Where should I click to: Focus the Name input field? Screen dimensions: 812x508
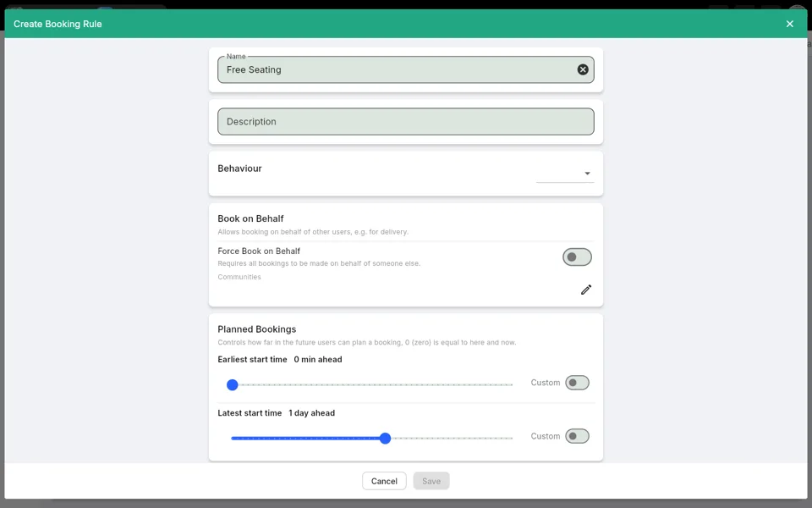(406, 69)
